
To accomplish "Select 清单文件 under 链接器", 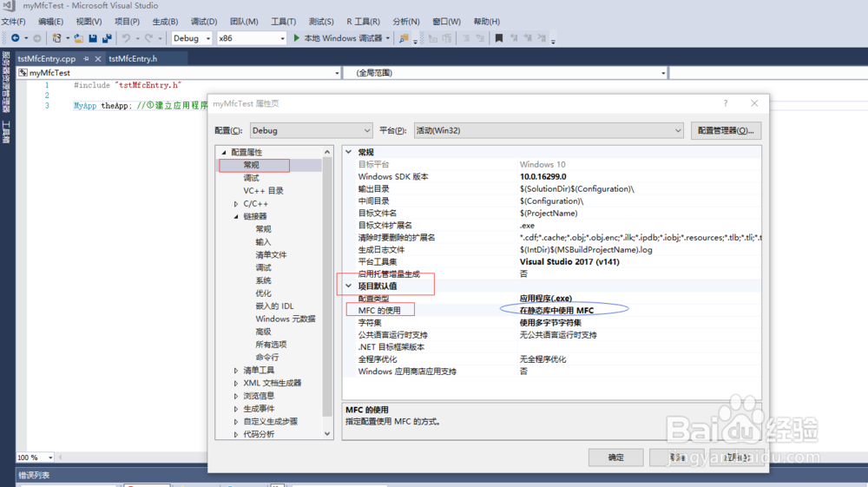I will [x=271, y=254].
